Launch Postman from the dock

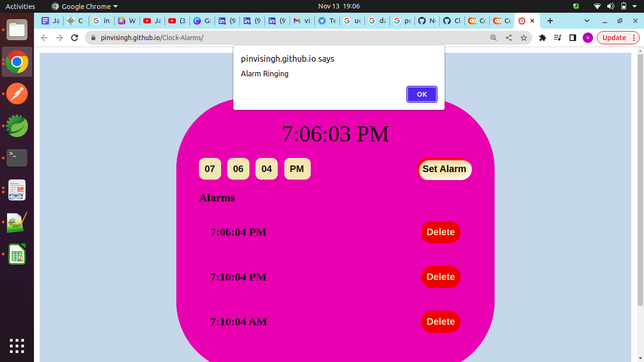pos(17,94)
